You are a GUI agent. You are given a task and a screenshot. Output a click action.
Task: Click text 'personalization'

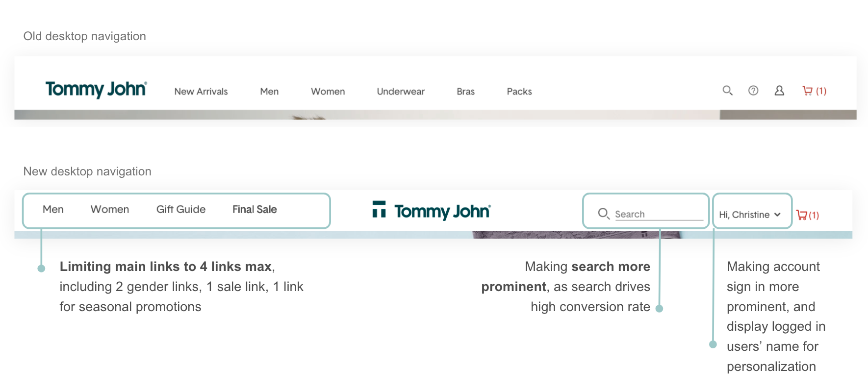(771, 366)
